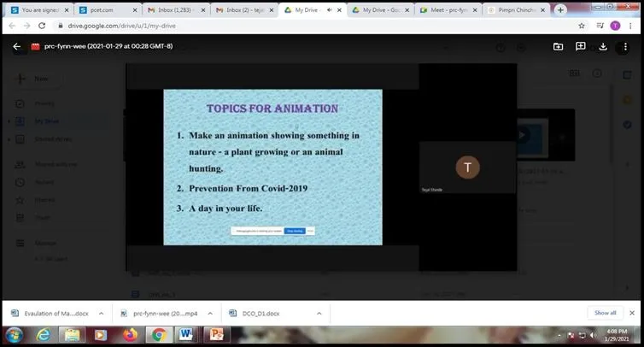Click the network icon in system tray
The width and height of the screenshot is (644, 347).
pos(582,336)
